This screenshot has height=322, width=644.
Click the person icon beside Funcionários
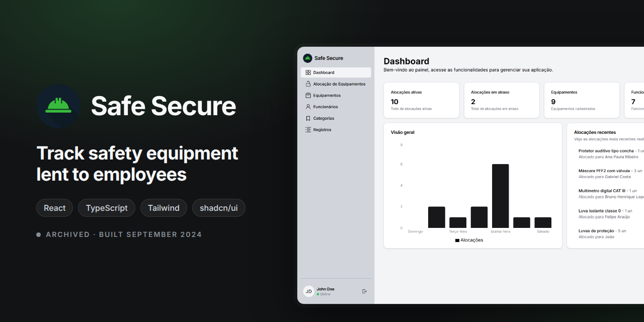click(308, 107)
